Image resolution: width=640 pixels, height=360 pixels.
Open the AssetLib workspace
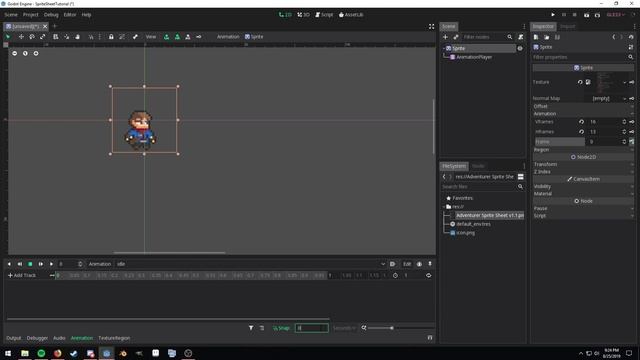(x=351, y=15)
